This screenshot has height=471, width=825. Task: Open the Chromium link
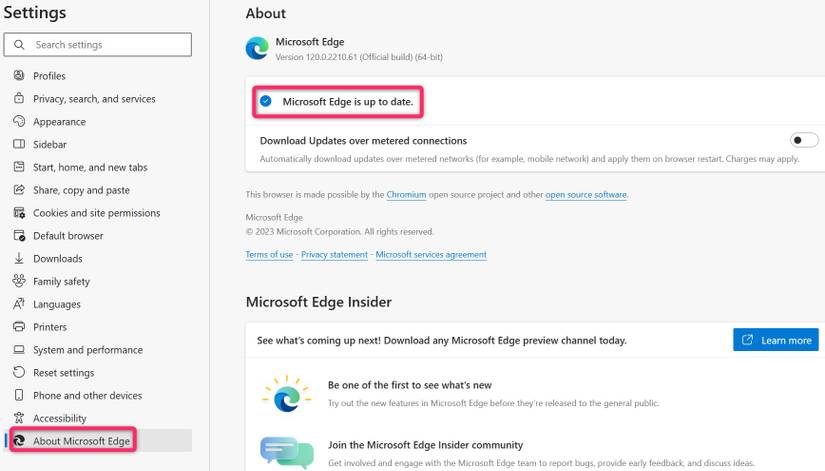click(407, 195)
